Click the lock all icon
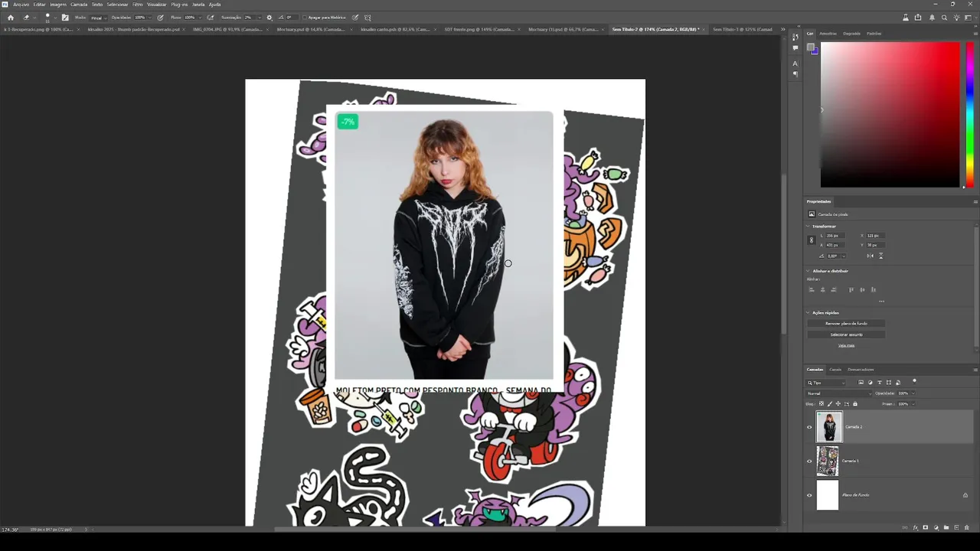This screenshot has width=980, height=551. [855, 404]
